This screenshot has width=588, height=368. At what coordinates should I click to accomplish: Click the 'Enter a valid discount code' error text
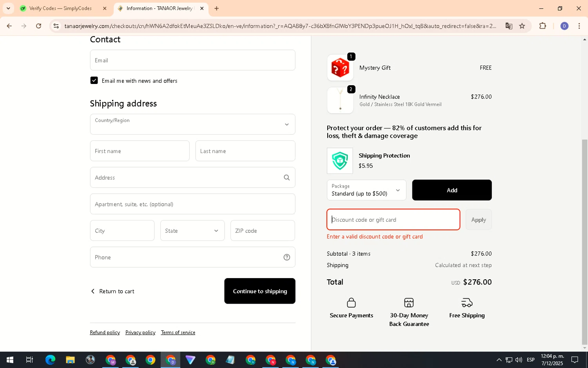click(374, 237)
